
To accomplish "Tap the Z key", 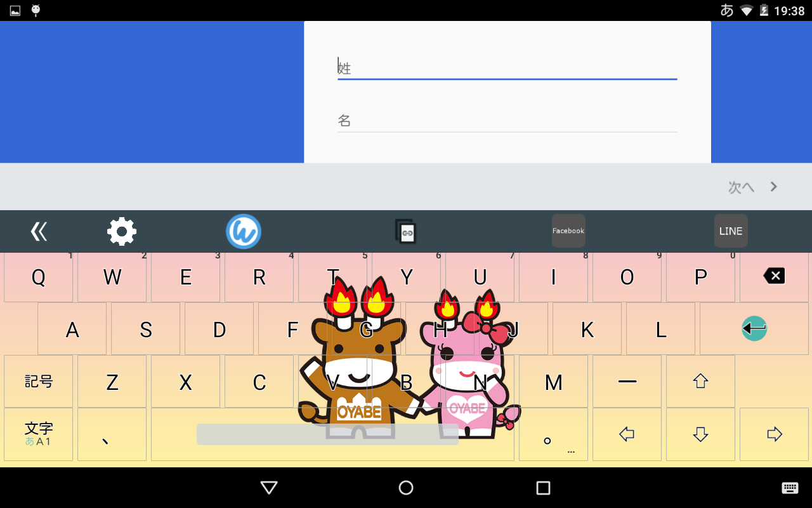I will click(112, 381).
